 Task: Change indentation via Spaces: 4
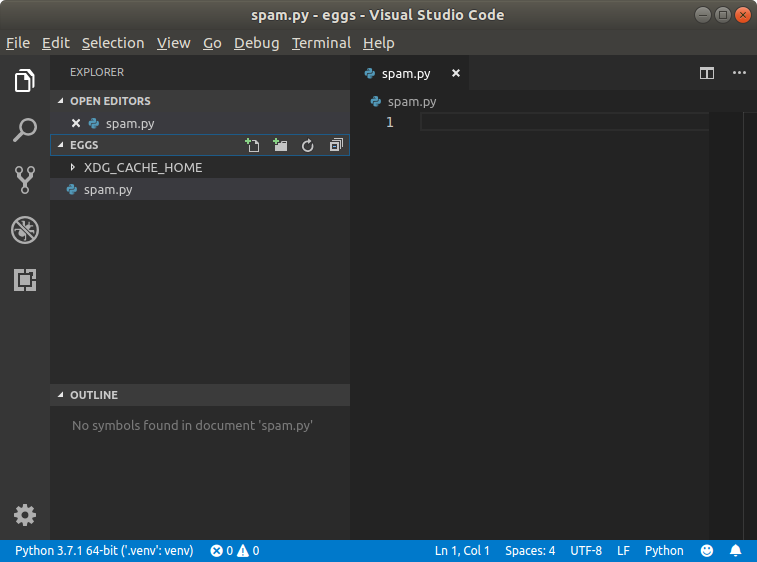click(x=530, y=551)
